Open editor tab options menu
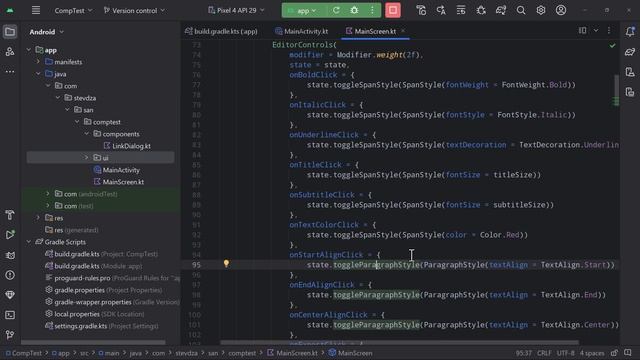The image size is (640, 360). 609,31
